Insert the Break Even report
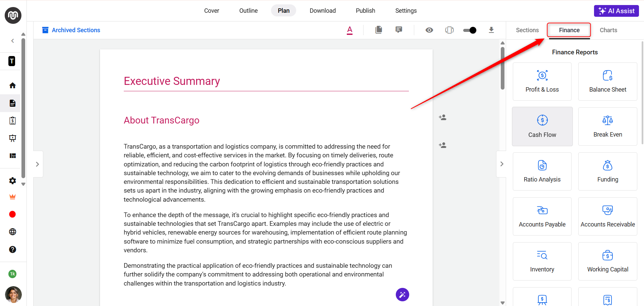This screenshot has width=644, height=306. point(608,126)
